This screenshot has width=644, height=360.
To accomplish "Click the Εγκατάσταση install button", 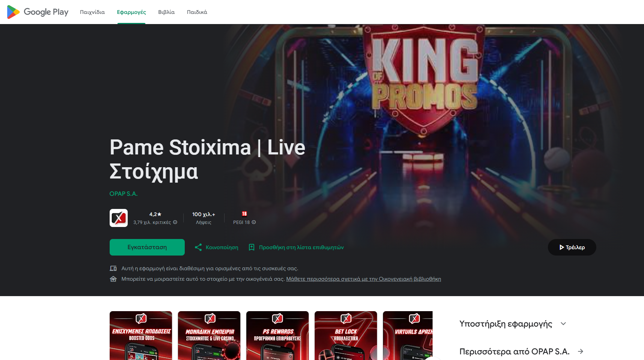I will tap(147, 247).
